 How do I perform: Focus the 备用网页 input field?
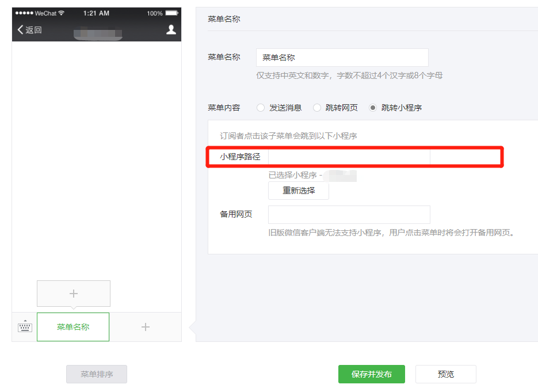click(349, 215)
